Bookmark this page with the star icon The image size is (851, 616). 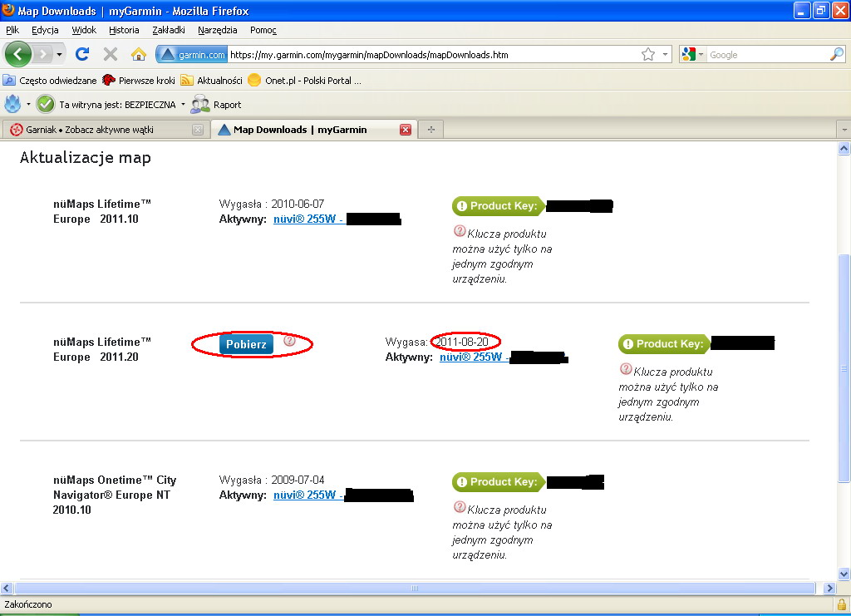(648, 54)
